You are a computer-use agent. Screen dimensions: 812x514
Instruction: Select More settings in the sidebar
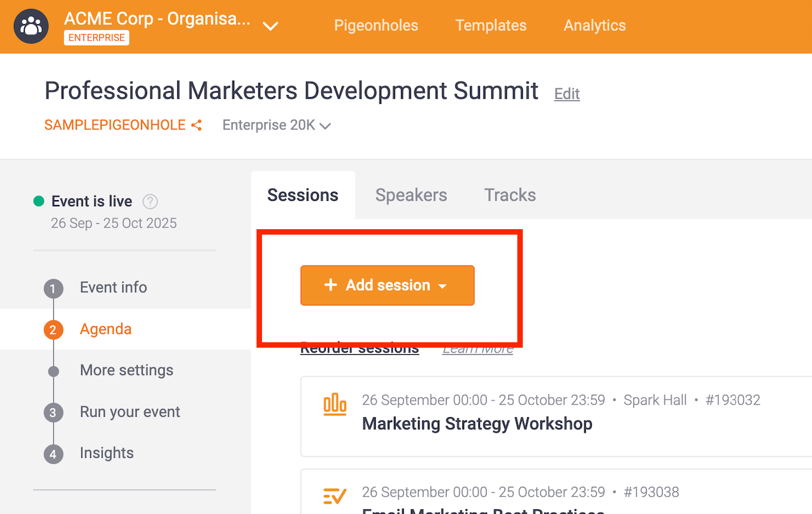(x=126, y=370)
